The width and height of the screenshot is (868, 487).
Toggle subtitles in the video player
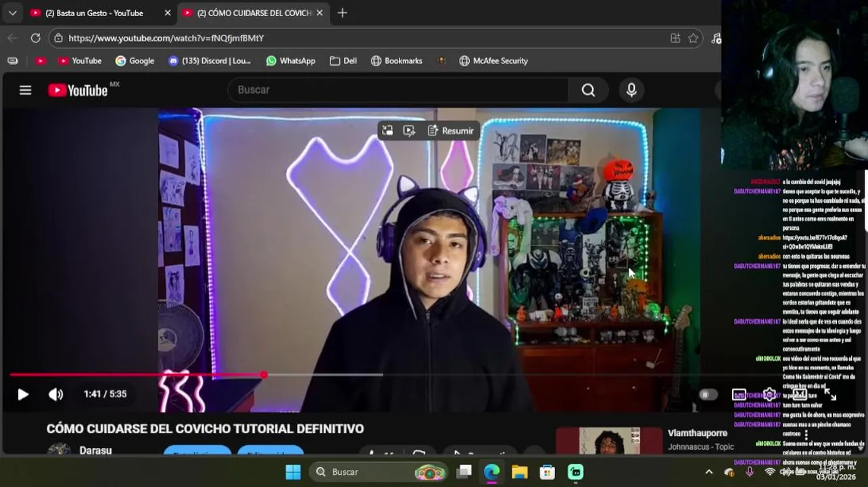739,394
